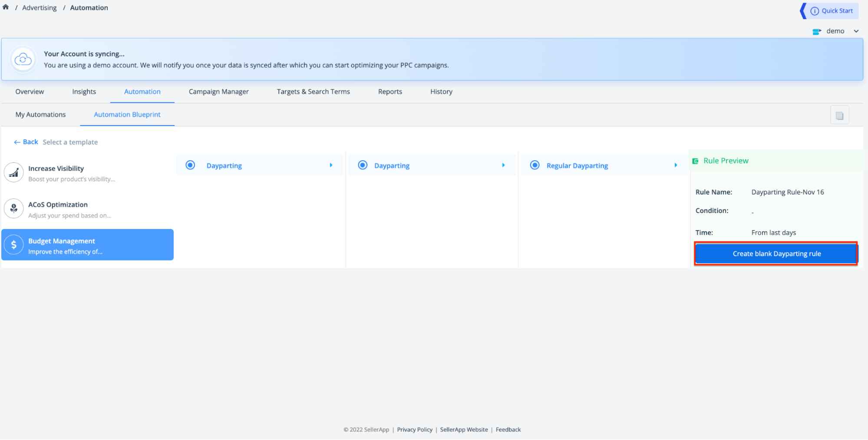Open the Quick Start info icon
The height and width of the screenshot is (440, 868).
click(x=815, y=11)
